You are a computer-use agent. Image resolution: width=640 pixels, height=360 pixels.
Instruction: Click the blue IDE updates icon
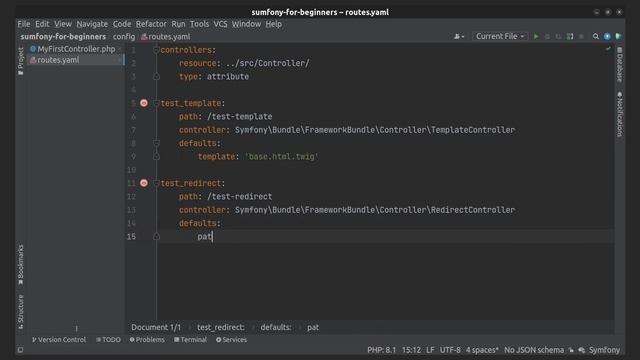pyautogui.click(x=607, y=36)
